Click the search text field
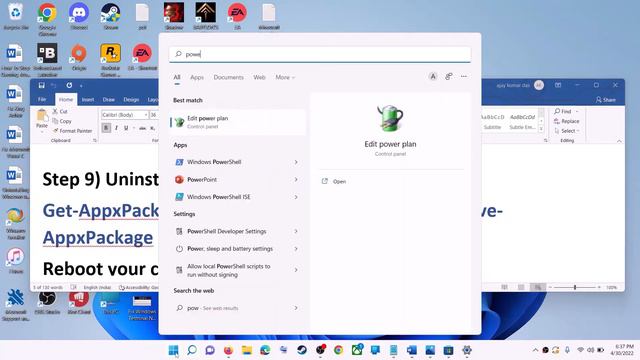This screenshot has width=640, height=360. 320,54
